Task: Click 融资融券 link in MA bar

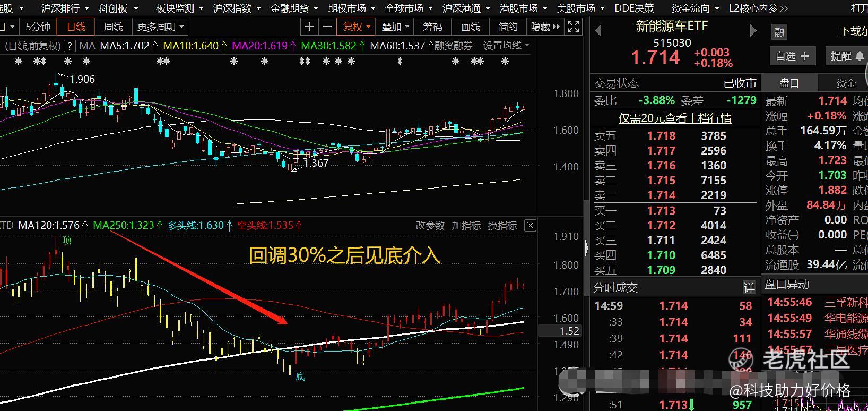Action: pyautogui.click(x=454, y=46)
